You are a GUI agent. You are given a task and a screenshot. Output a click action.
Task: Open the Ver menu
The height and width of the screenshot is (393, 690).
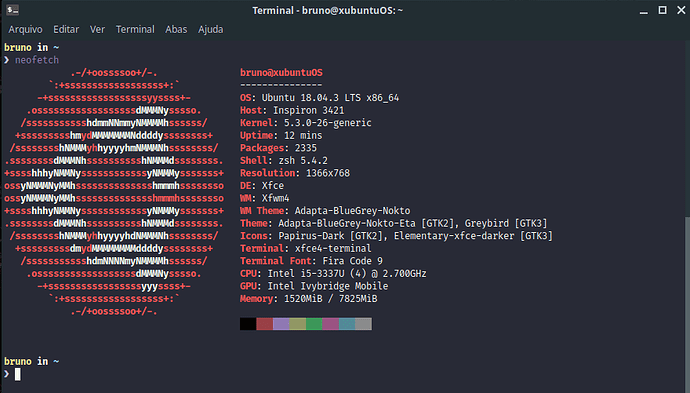click(x=97, y=29)
